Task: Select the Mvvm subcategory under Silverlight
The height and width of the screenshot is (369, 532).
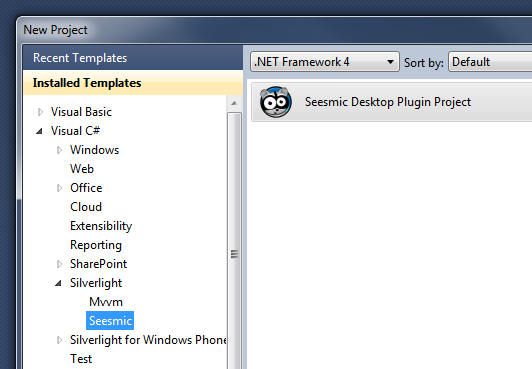Action: point(106,302)
